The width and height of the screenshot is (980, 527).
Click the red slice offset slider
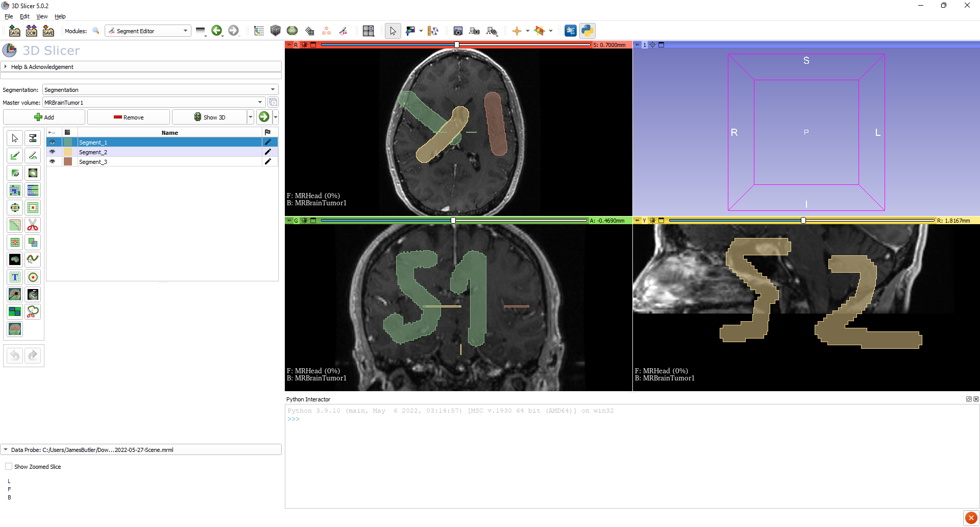pyautogui.click(x=456, y=45)
